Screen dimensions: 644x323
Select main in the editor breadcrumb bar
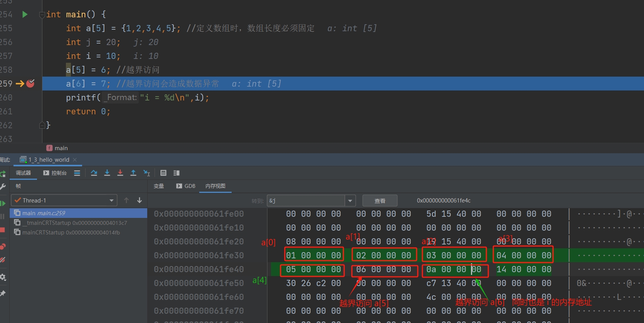[57, 148]
